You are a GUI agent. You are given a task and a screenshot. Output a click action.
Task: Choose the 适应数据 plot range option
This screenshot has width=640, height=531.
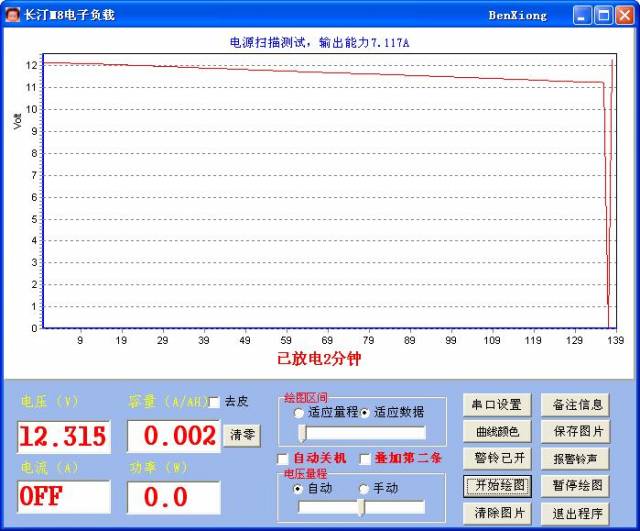365,412
